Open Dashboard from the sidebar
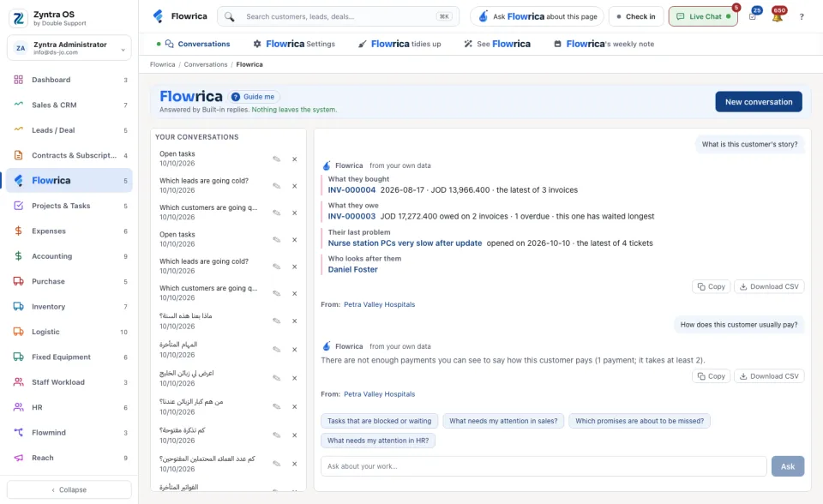The width and height of the screenshot is (823, 504). (69, 80)
